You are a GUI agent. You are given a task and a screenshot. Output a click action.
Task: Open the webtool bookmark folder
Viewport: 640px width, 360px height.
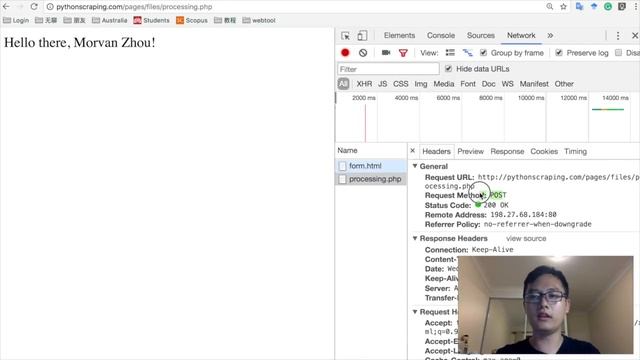259,20
